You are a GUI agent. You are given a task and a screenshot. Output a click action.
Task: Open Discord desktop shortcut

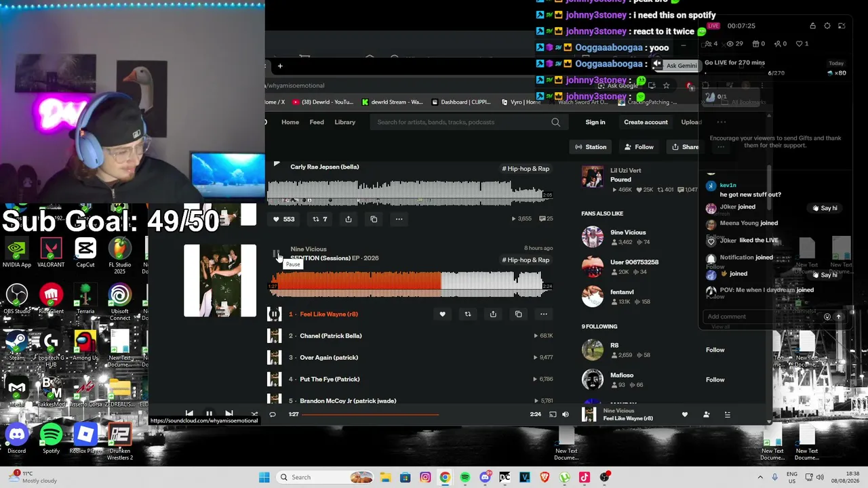click(x=17, y=439)
